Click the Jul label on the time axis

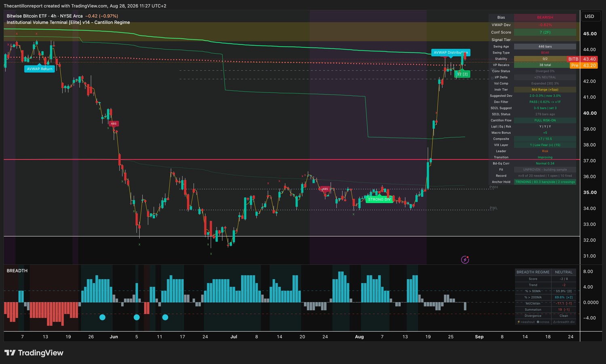pos(234,337)
